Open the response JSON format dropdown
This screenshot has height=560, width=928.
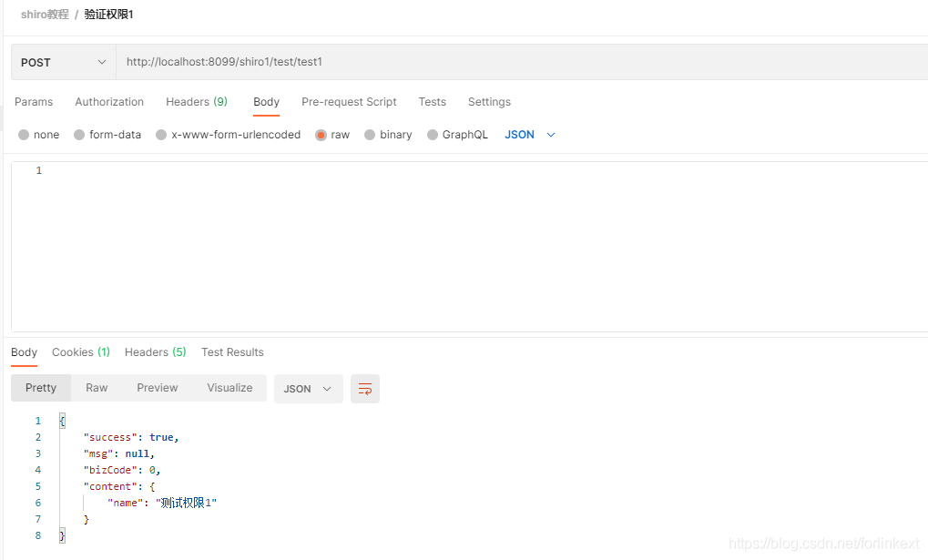click(309, 389)
